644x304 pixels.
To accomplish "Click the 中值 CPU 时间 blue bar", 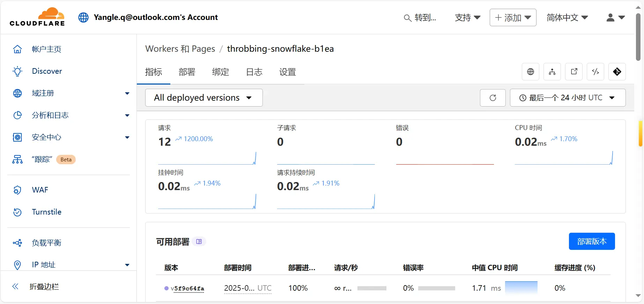I will coord(521,288).
